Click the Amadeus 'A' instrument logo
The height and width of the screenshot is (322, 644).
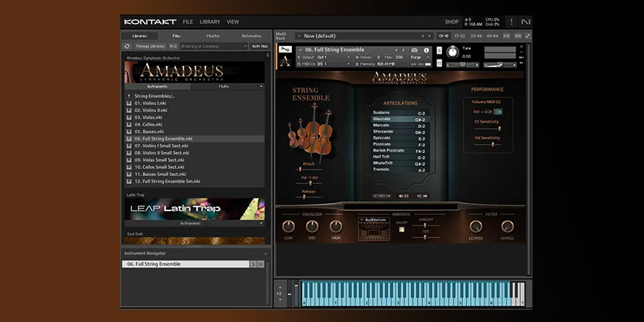[x=285, y=61]
